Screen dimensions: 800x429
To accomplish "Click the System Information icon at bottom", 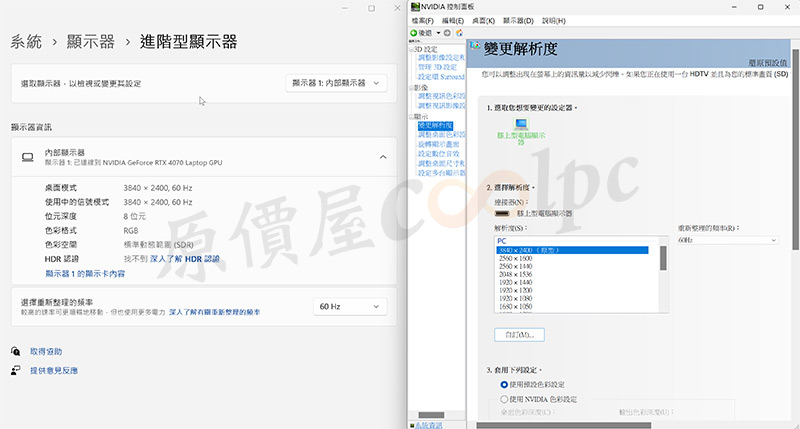I will (x=412, y=425).
